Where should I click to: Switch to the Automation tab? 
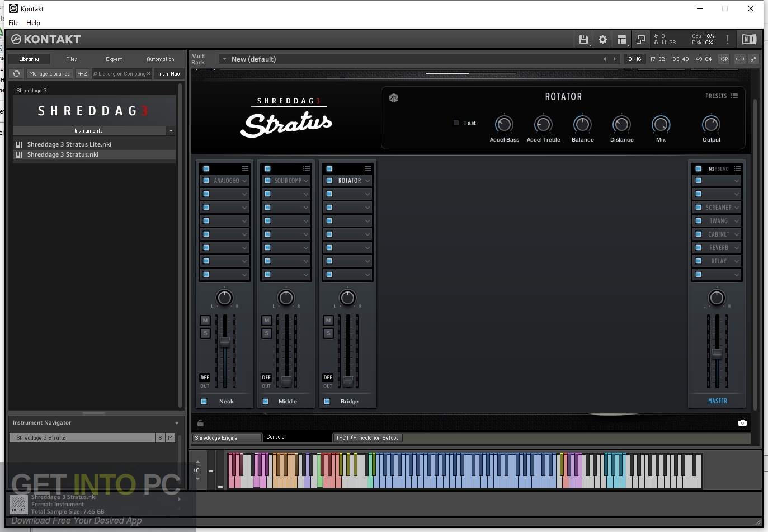pos(161,59)
